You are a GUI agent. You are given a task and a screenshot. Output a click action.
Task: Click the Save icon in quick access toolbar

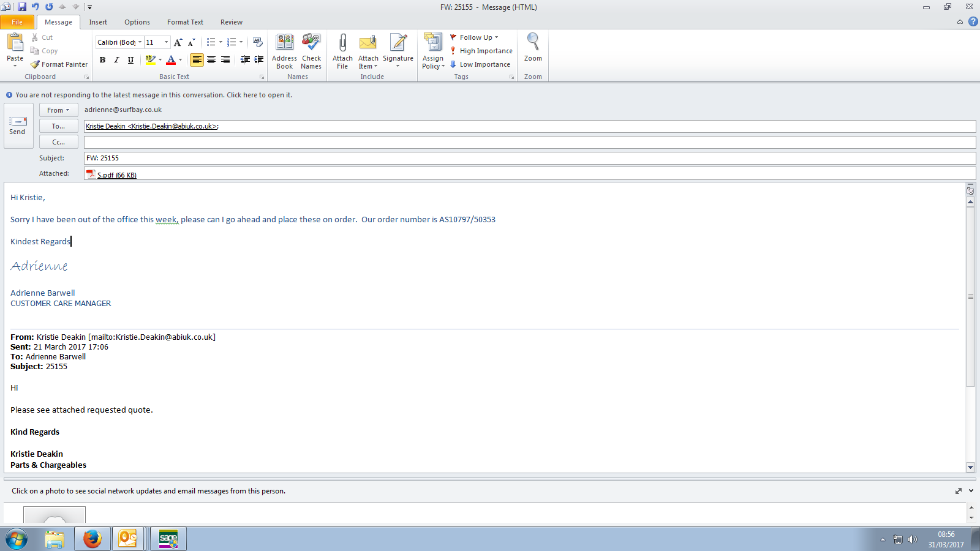[x=22, y=7]
